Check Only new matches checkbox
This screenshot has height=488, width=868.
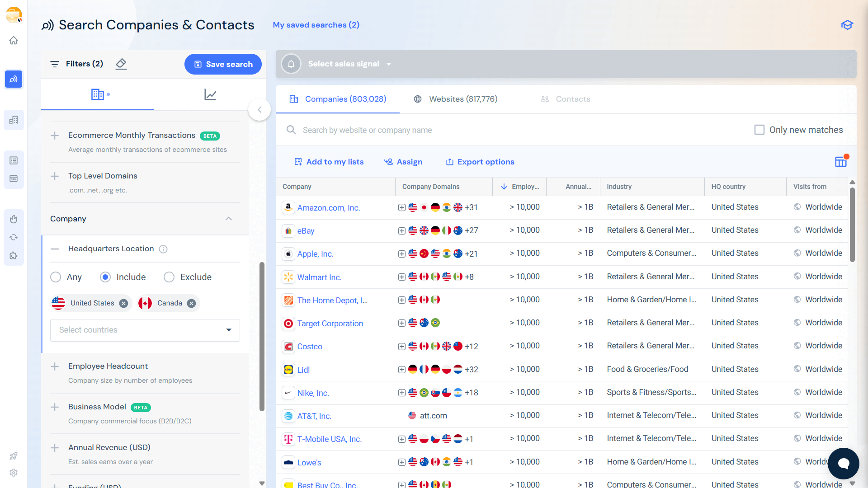pyautogui.click(x=759, y=130)
